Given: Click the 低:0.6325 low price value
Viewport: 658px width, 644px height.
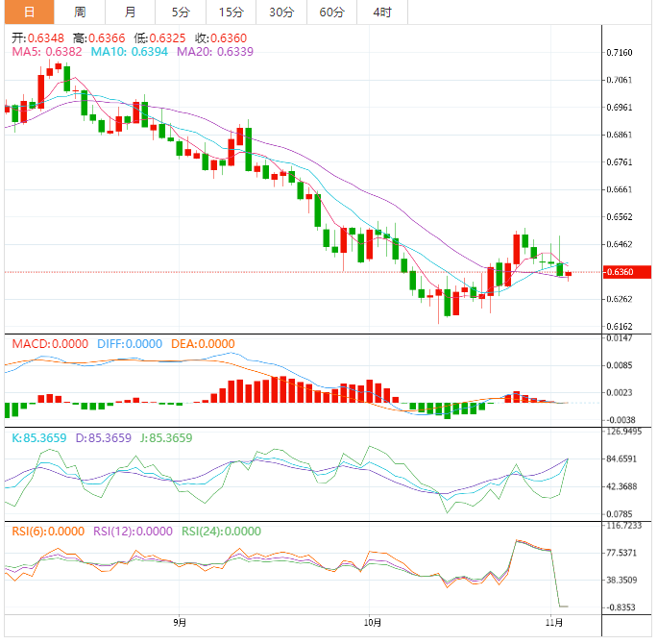Looking at the screenshot, I should [159, 38].
